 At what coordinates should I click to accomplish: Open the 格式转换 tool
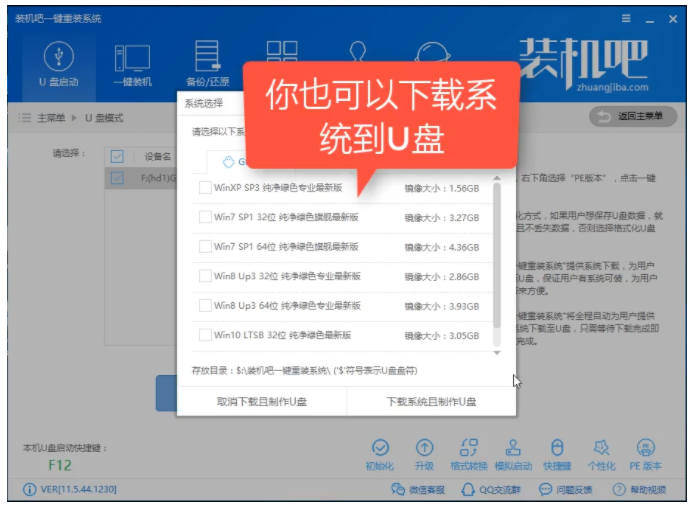469,453
